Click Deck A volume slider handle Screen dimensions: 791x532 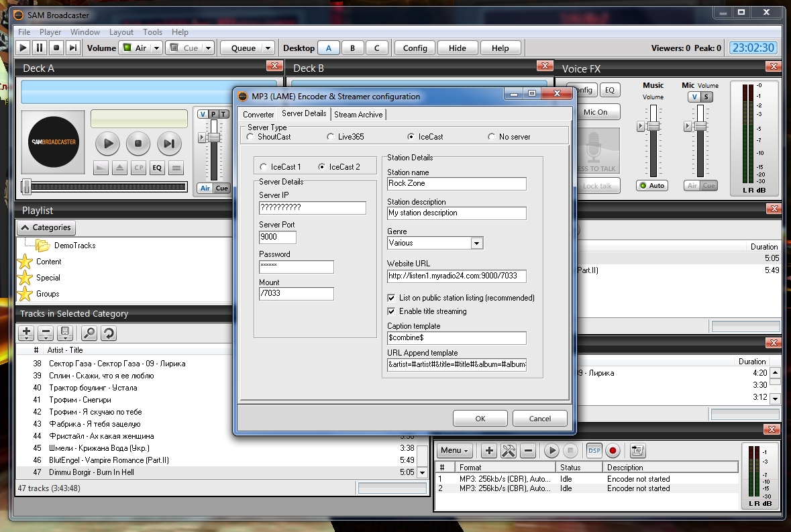[214, 137]
